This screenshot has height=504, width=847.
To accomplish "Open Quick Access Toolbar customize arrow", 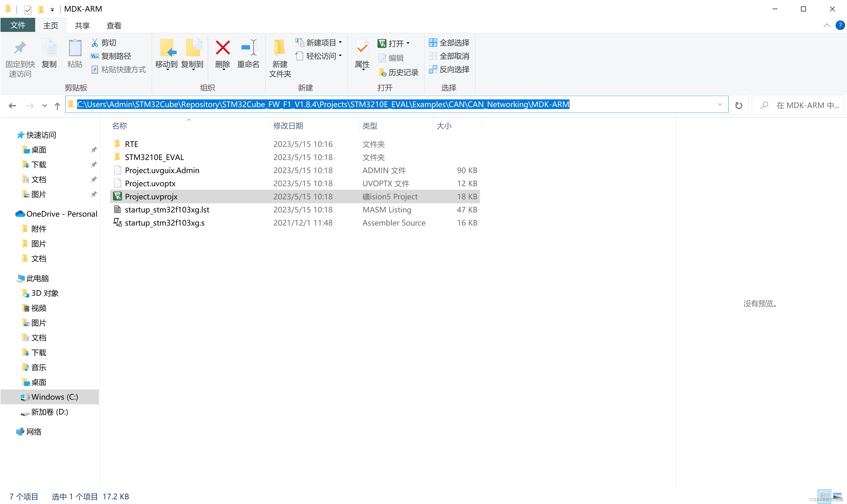I will click(x=52, y=9).
